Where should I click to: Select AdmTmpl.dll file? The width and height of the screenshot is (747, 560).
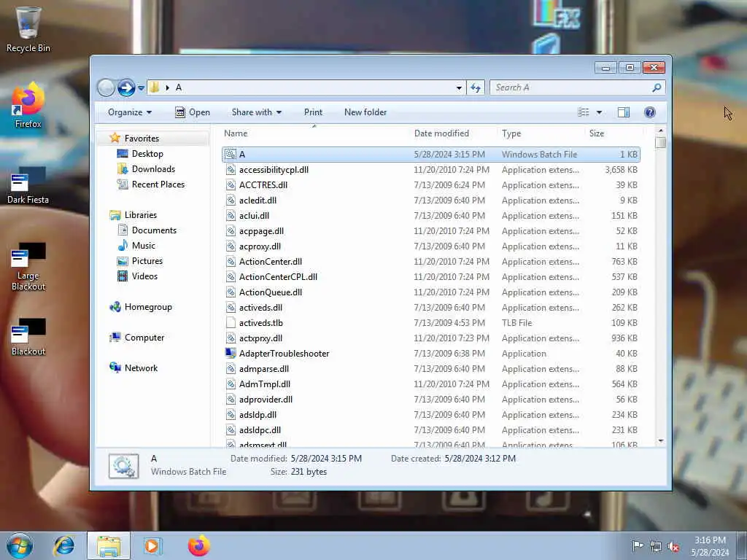[430, 384]
